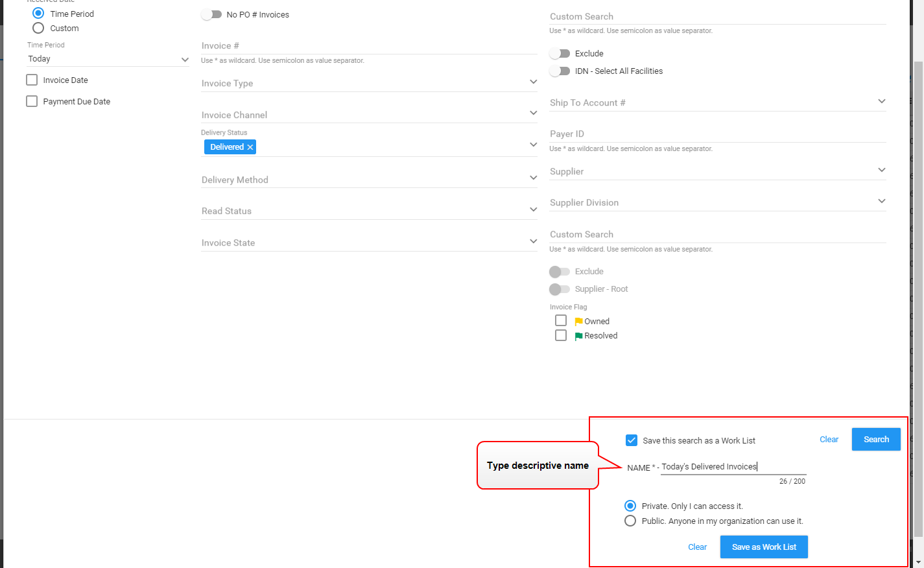Choose Public work list access option
This screenshot has height=568, width=924.
(x=630, y=521)
